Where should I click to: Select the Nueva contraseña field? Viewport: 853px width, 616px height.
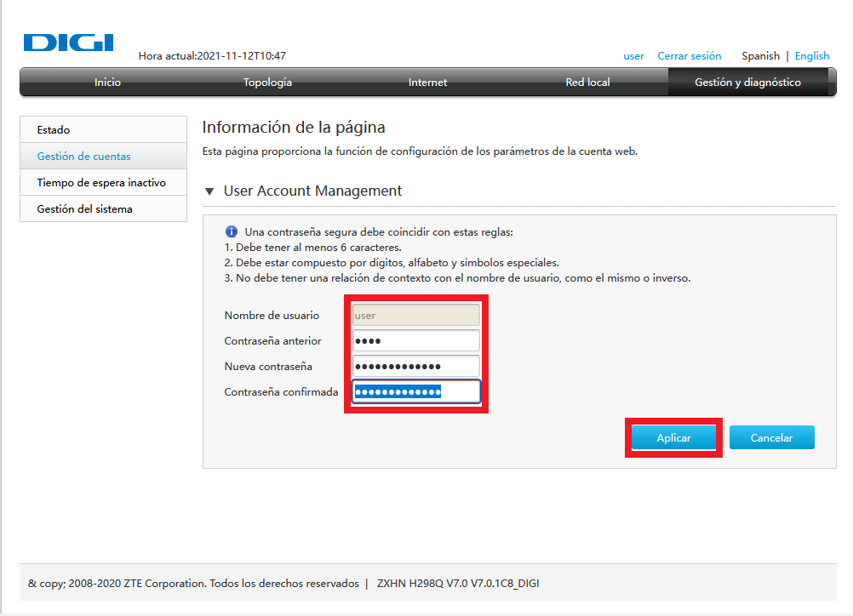415,366
